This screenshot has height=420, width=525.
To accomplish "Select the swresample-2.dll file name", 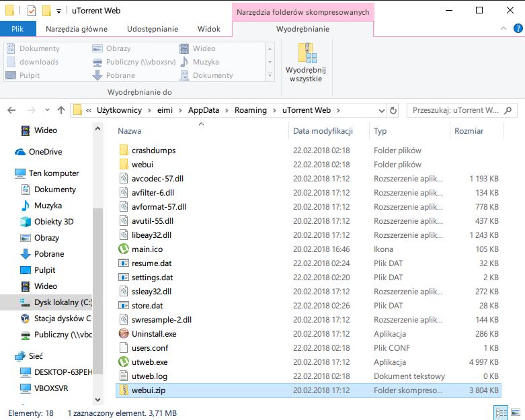I will coord(161,320).
